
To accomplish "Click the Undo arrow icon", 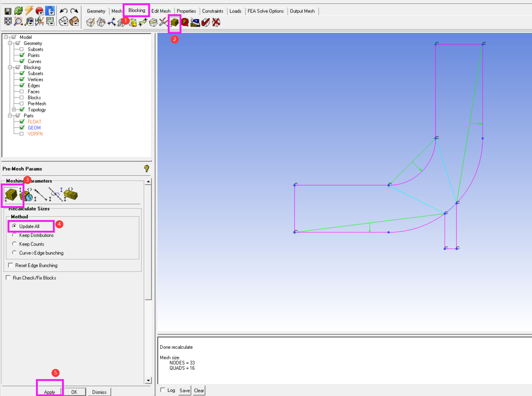I will coord(63,11).
